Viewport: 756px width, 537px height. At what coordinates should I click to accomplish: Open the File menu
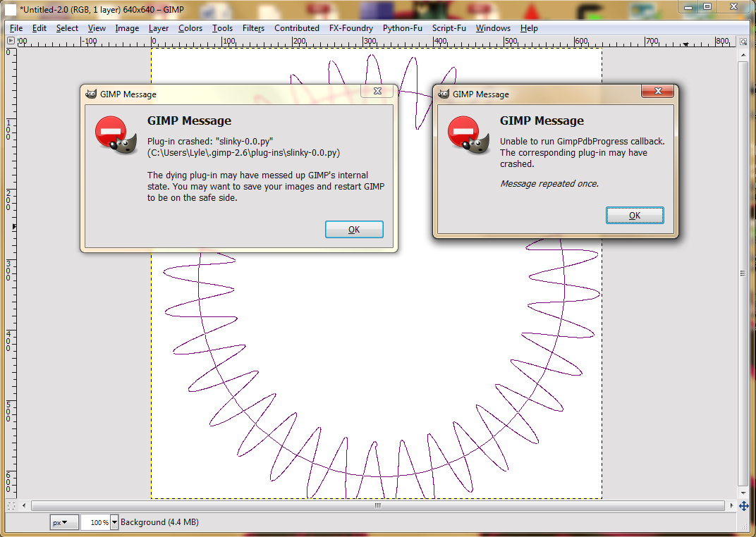(16, 28)
